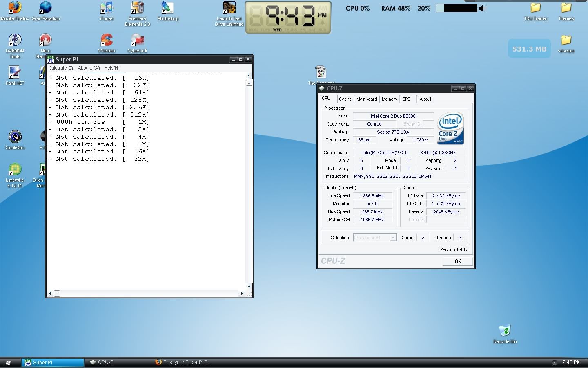Image resolution: width=588 pixels, height=368 pixels.
Task: Click the OK button in CPU-Z
Action: [458, 261]
